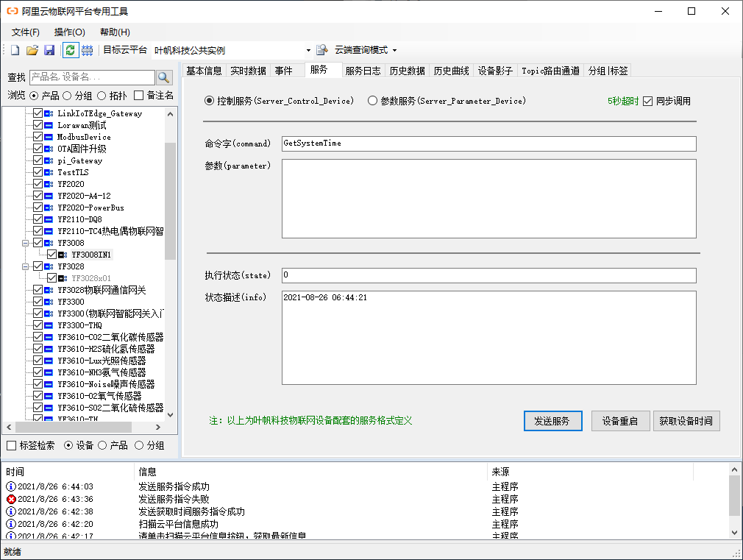Open the 云端查询模式 dropdown arrow

point(395,50)
